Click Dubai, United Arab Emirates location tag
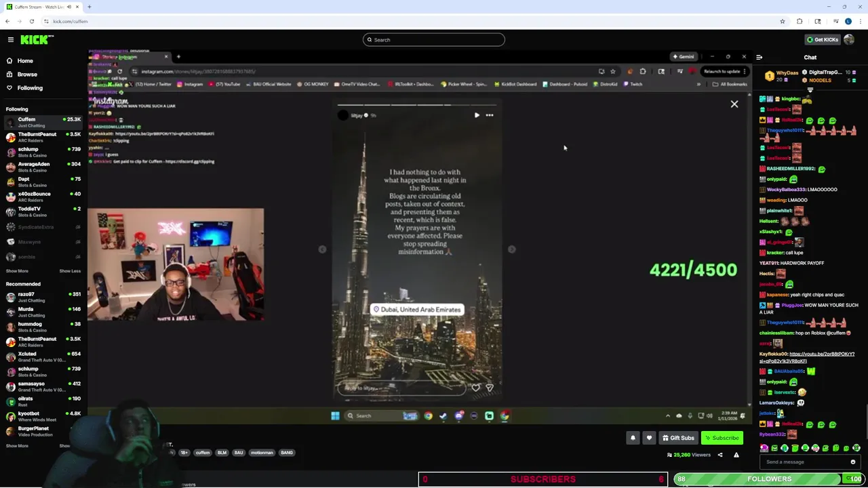This screenshot has height=488, width=868. coord(417,310)
